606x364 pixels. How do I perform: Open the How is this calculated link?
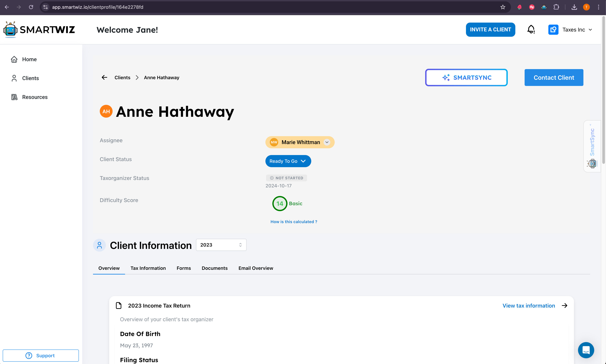tap(294, 222)
